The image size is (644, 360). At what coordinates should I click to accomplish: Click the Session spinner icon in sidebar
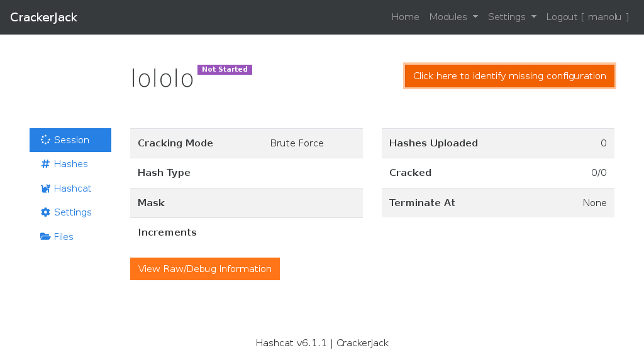click(x=45, y=140)
